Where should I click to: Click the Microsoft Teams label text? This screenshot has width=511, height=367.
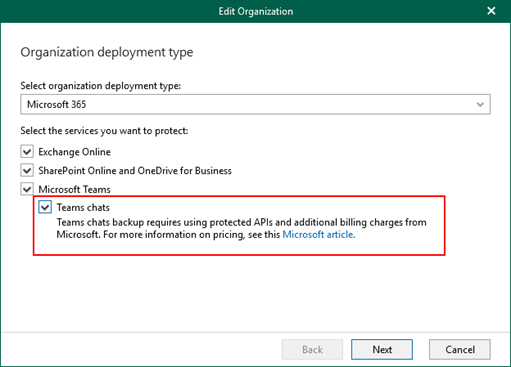(x=74, y=189)
